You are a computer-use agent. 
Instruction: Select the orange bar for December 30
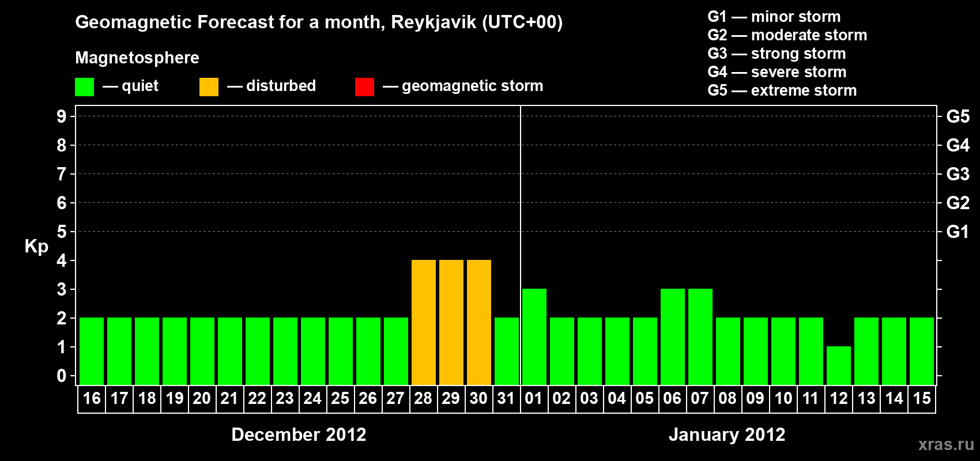pos(479,322)
